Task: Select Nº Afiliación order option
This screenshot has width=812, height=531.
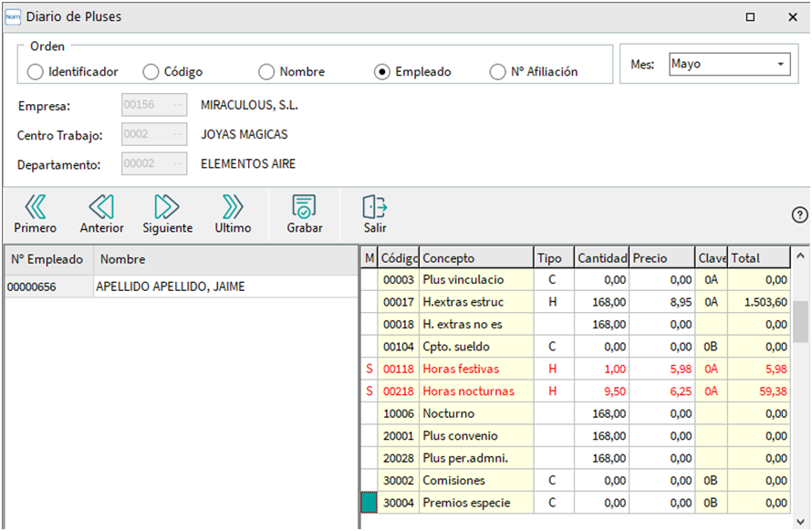Action: coord(497,72)
